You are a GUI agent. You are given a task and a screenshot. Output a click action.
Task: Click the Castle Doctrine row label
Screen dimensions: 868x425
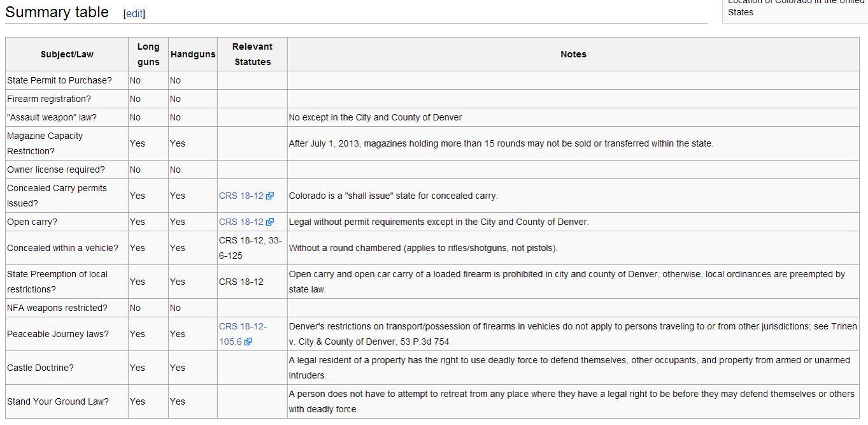pyautogui.click(x=40, y=368)
